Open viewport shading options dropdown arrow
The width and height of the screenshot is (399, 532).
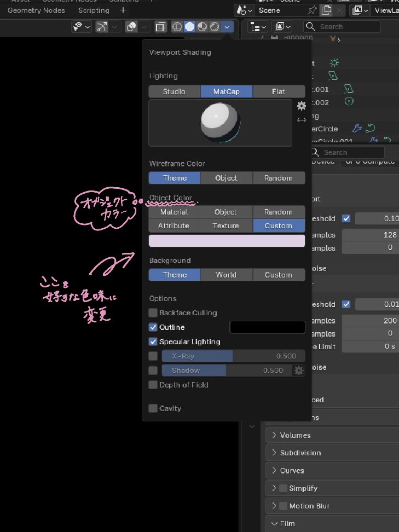[x=227, y=27]
